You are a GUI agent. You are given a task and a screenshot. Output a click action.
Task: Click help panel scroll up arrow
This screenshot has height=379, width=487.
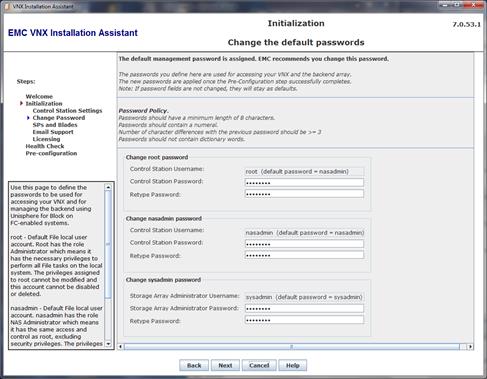(108, 187)
